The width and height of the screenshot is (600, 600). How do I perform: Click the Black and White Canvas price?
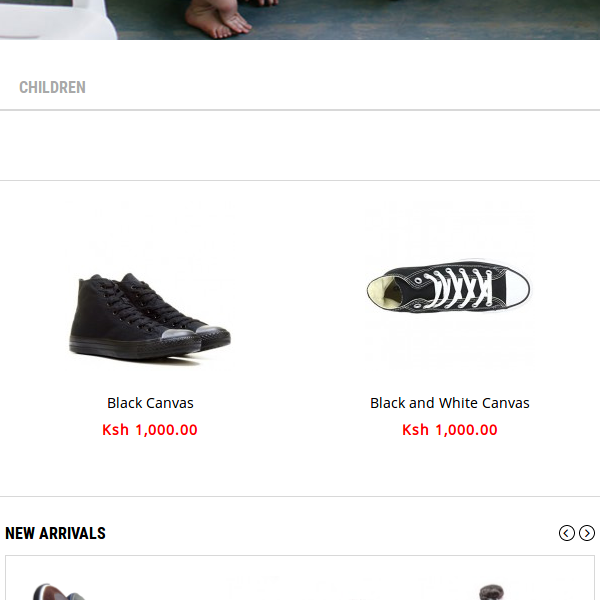[450, 430]
